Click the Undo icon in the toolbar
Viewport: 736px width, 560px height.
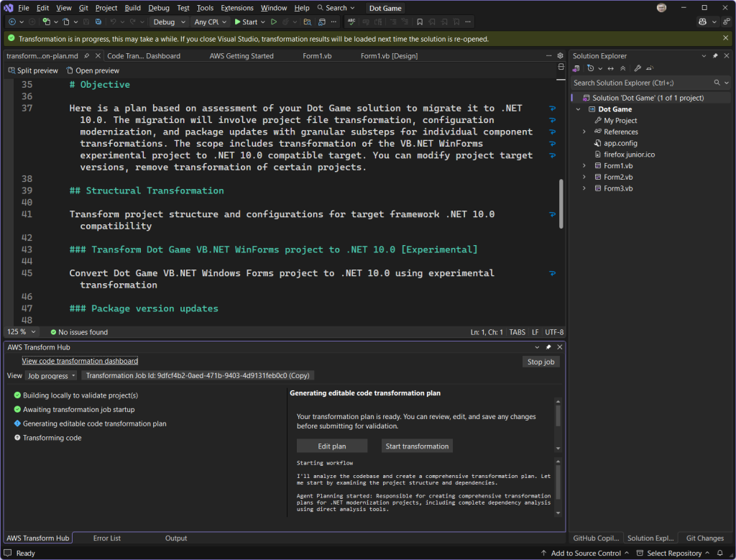(x=112, y=22)
